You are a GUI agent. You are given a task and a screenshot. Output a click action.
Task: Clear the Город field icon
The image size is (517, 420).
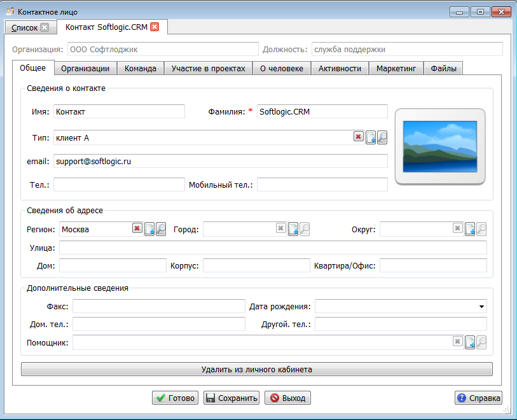[280, 228]
